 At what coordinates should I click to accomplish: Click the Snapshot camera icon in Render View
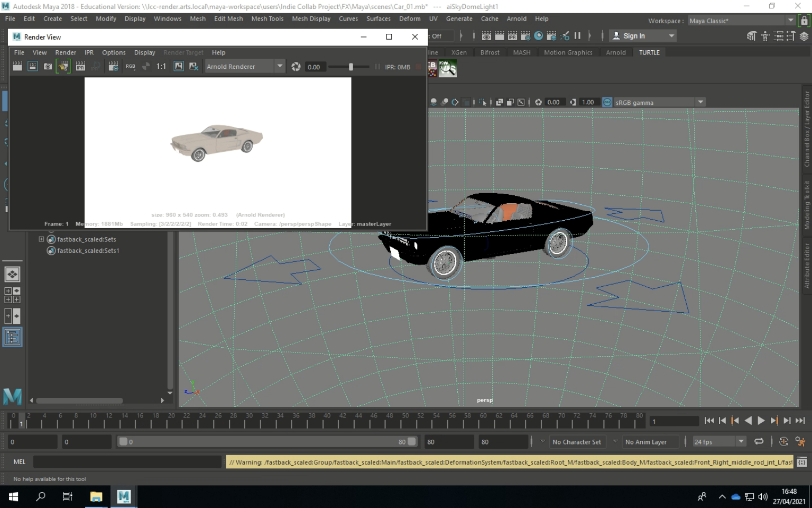click(x=48, y=67)
